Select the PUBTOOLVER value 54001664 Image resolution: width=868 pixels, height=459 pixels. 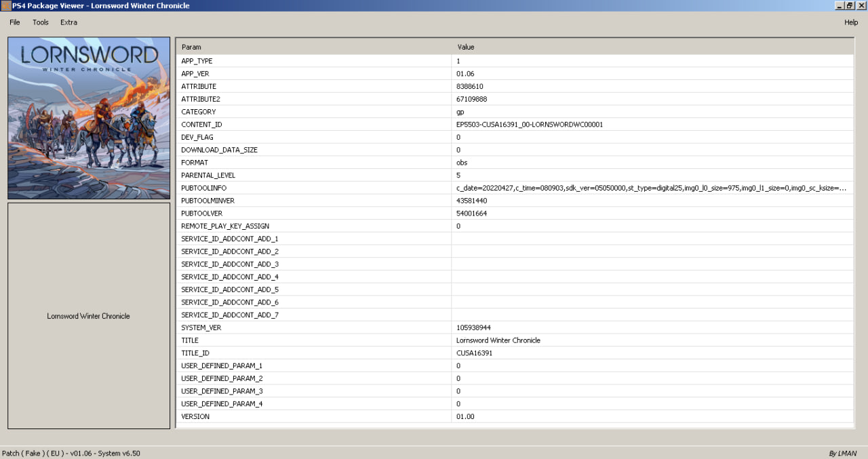click(472, 214)
